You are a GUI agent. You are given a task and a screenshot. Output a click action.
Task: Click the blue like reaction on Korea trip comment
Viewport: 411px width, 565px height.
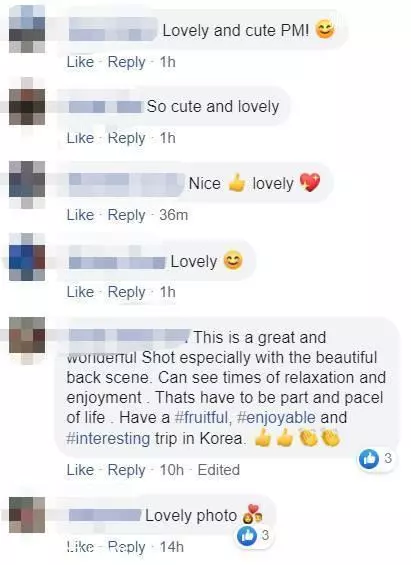[368, 459]
